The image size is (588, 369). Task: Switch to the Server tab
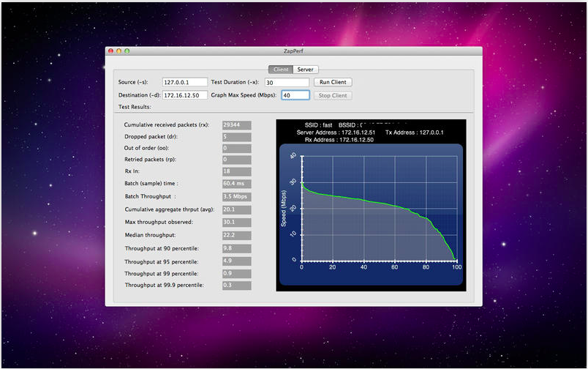click(x=305, y=70)
